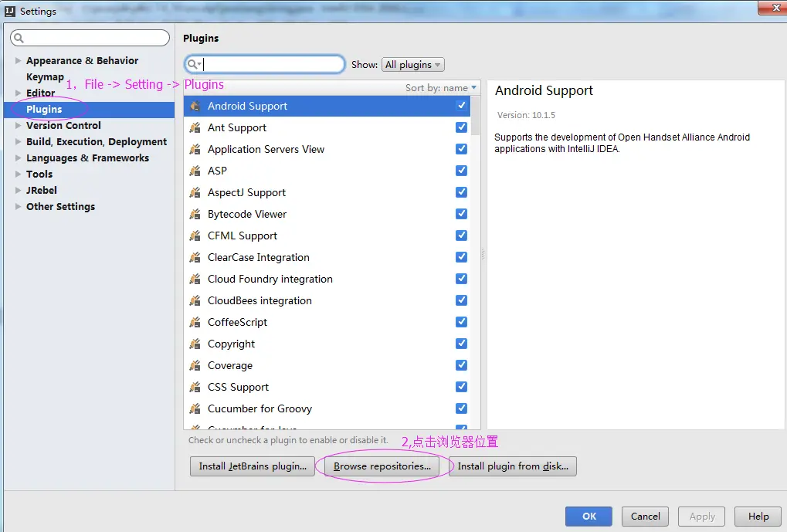787x532 pixels.
Task: Toggle Cucumber for Groovy checkbox
Action: [x=461, y=408]
